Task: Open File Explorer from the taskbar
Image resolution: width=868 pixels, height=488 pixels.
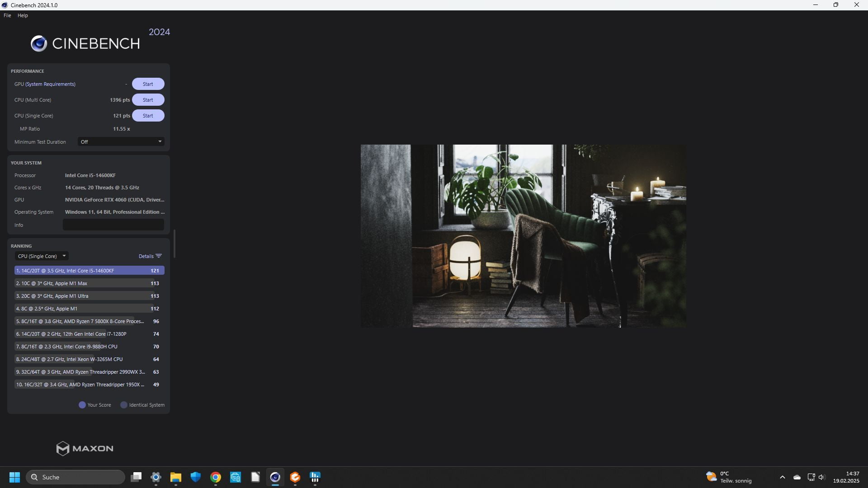Action: click(x=176, y=477)
